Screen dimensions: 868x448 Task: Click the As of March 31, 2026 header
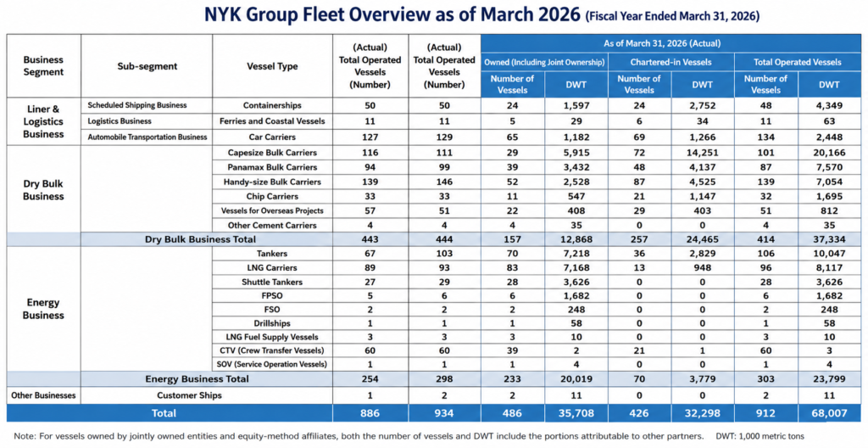point(671,42)
